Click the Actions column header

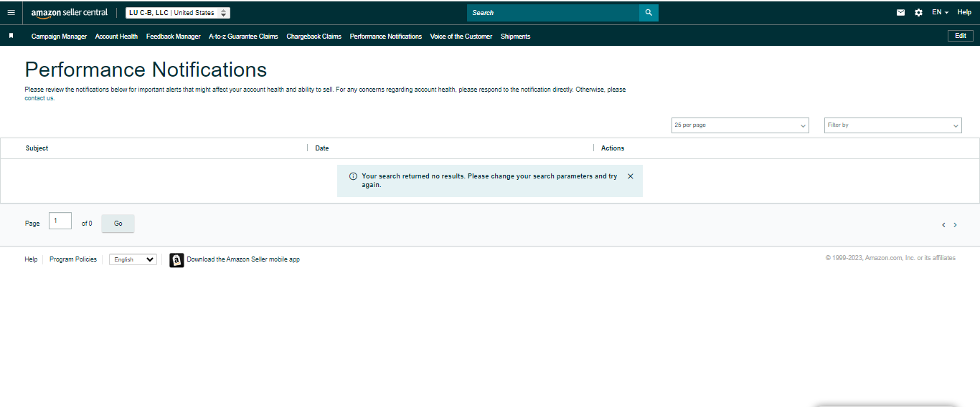[613, 148]
